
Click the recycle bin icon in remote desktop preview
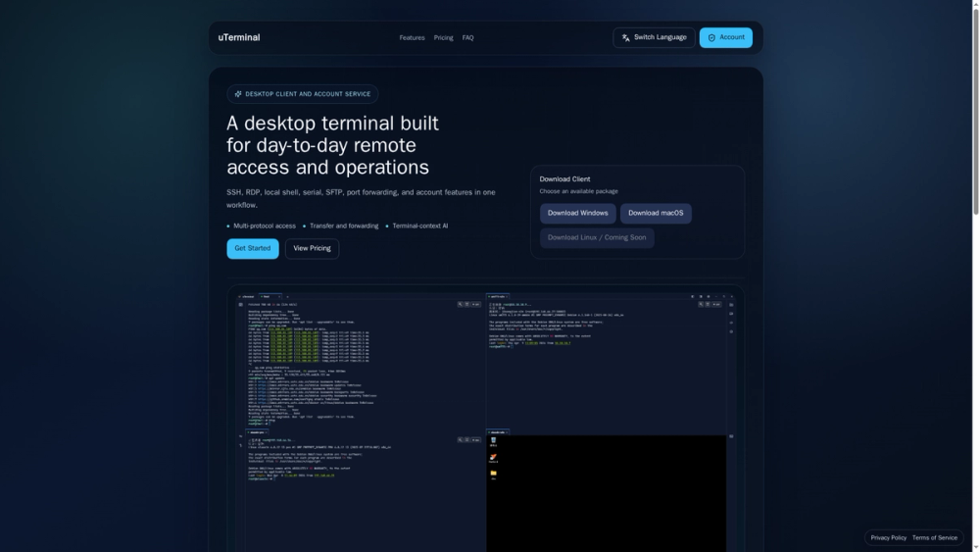(x=493, y=441)
